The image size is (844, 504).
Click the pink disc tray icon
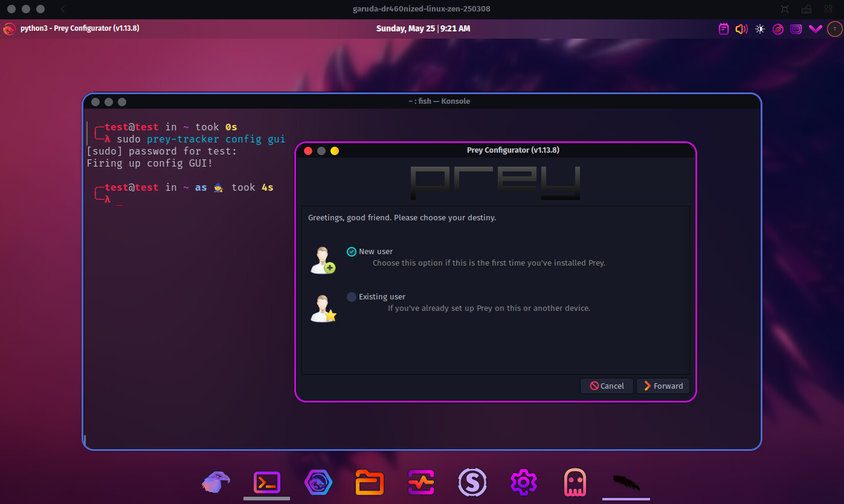tap(778, 28)
